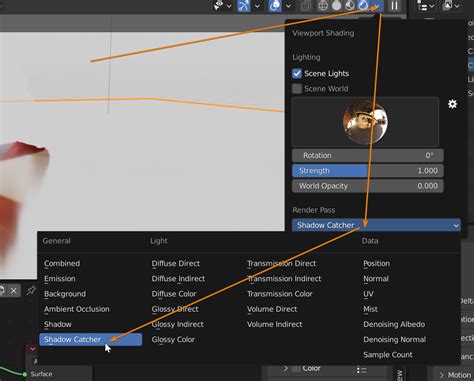Image resolution: width=474 pixels, height=381 pixels.
Task: Unlink the material with the X button
Action: pos(14,290)
